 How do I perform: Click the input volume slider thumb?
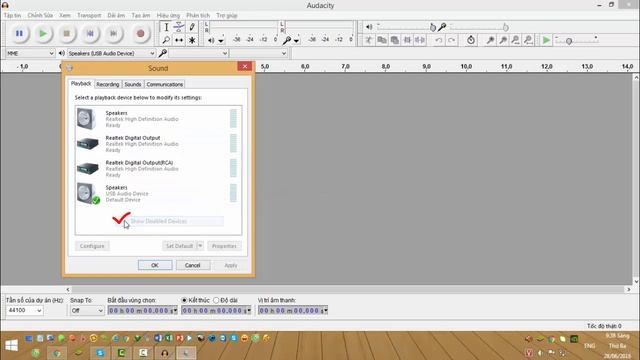coord(505,27)
